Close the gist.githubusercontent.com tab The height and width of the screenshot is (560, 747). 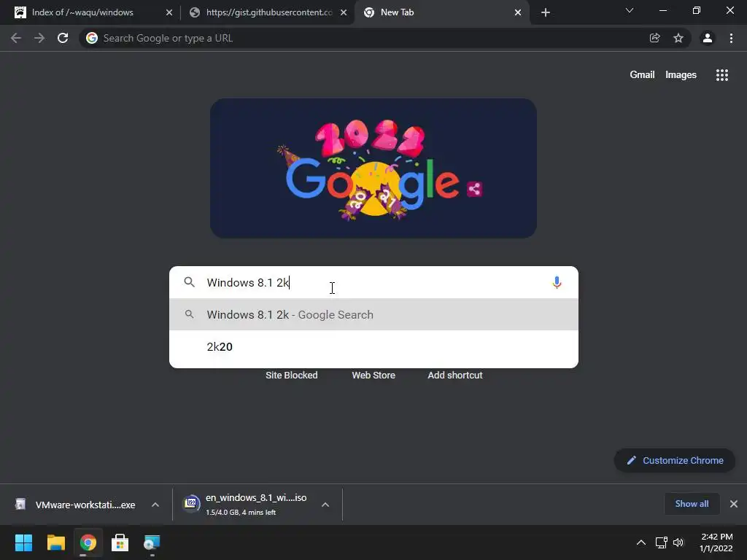click(344, 12)
